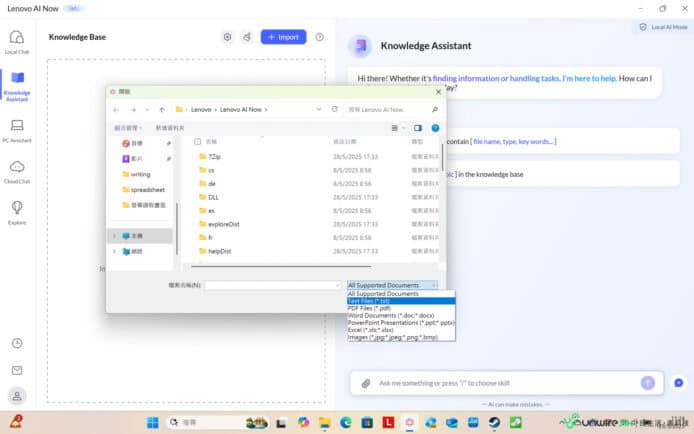Open the writing folder in navigation pane
This screenshot has width=694, height=434.
click(140, 174)
